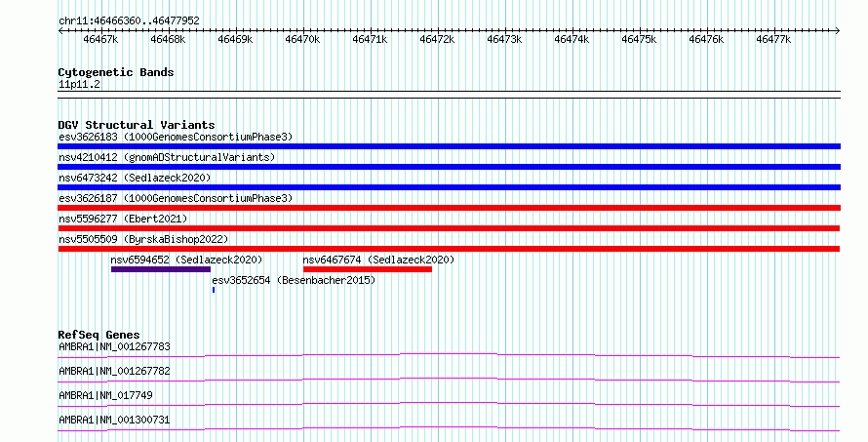Click the 46474k ruler tick label
This screenshot has width=868, height=442.
[x=572, y=39]
